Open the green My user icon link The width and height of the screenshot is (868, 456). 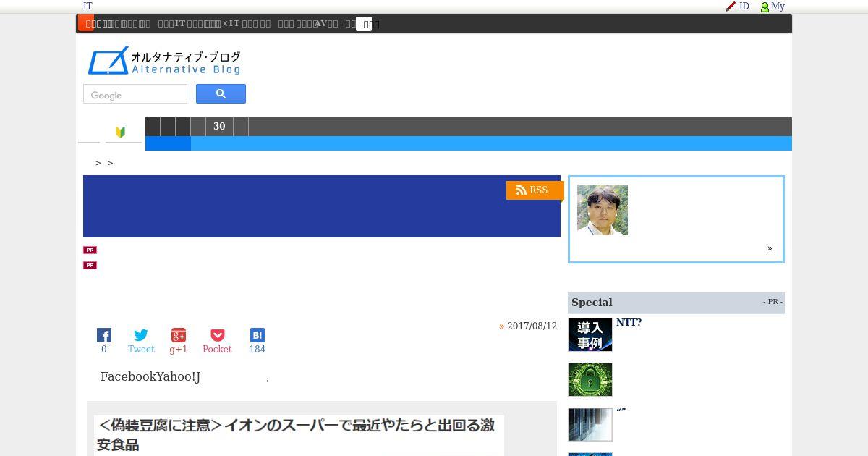tap(772, 7)
